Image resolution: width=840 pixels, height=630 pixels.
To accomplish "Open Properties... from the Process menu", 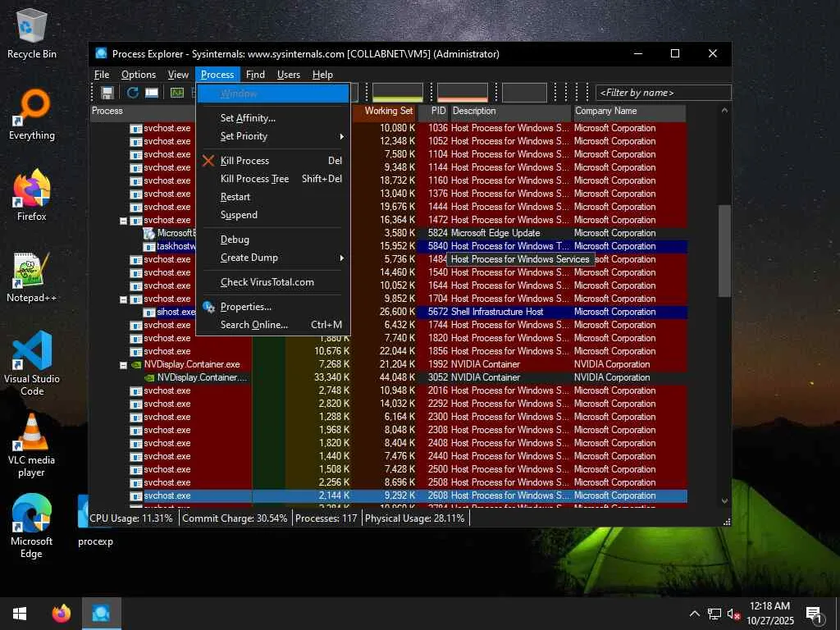I will (273, 307).
